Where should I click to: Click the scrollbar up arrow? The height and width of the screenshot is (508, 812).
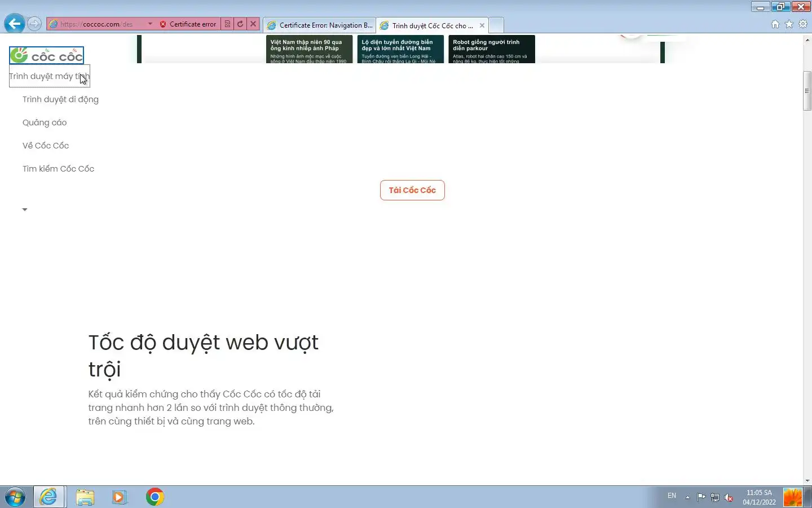[807, 40]
